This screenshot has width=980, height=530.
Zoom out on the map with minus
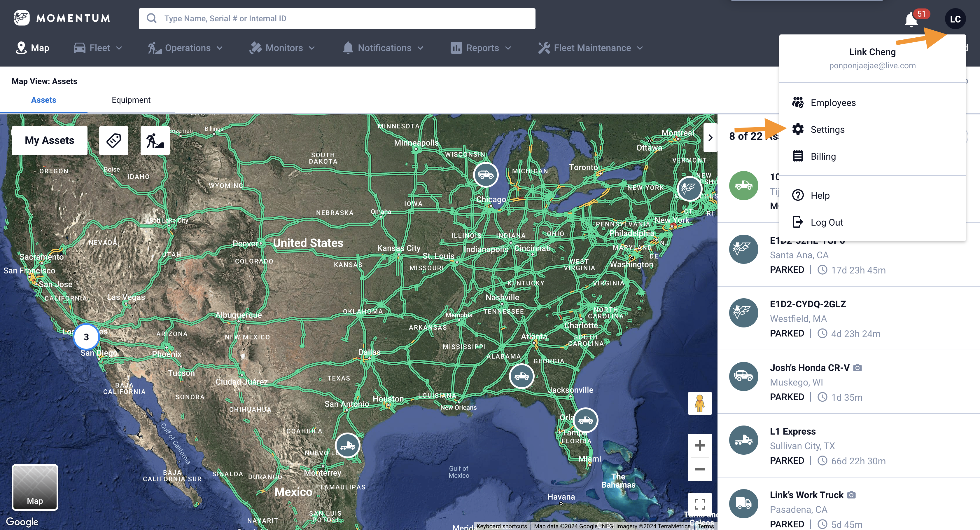click(x=700, y=469)
